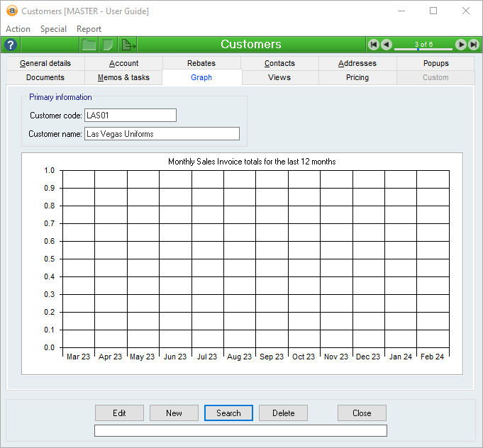Click the record position slider bar
The width and height of the screenshot is (483, 448).
(423, 49)
